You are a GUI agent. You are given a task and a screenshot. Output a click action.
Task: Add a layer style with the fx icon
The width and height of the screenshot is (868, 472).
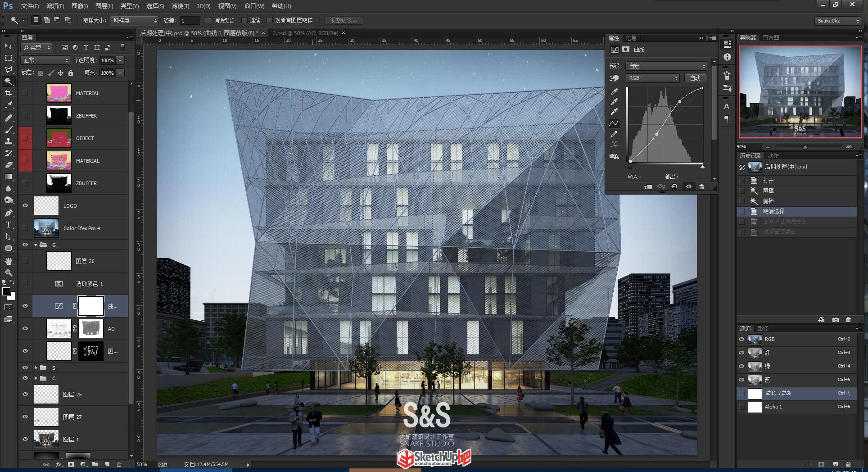click(59, 464)
